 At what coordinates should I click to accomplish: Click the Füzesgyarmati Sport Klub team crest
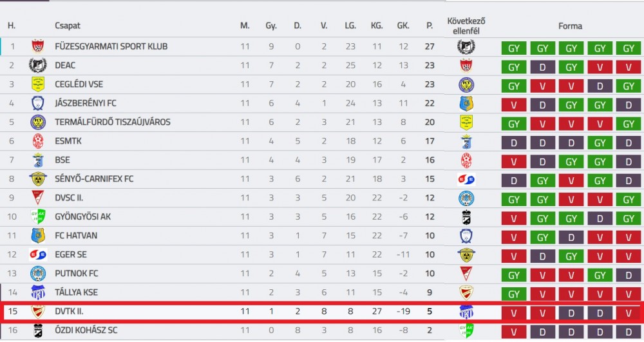click(x=38, y=46)
